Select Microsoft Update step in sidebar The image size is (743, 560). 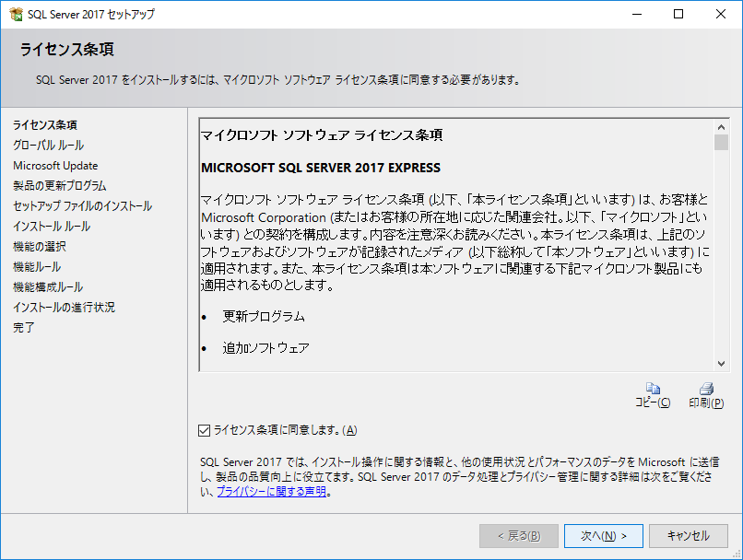pyautogui.click(x=55, y=166)
